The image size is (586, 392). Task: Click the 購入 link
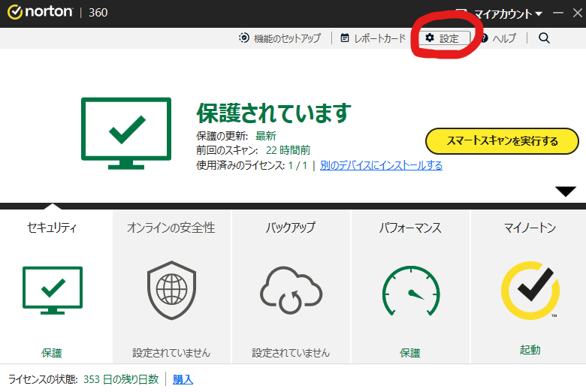click(183, 379)
